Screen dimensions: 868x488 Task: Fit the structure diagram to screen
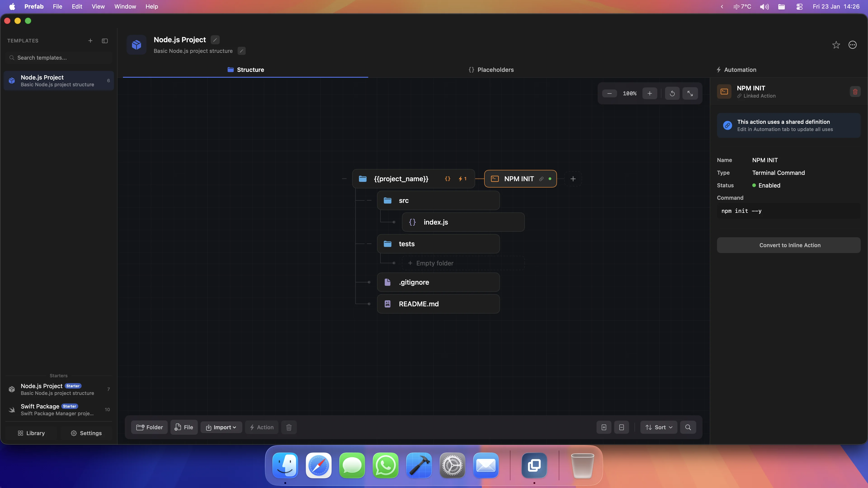tap(690, 93)
